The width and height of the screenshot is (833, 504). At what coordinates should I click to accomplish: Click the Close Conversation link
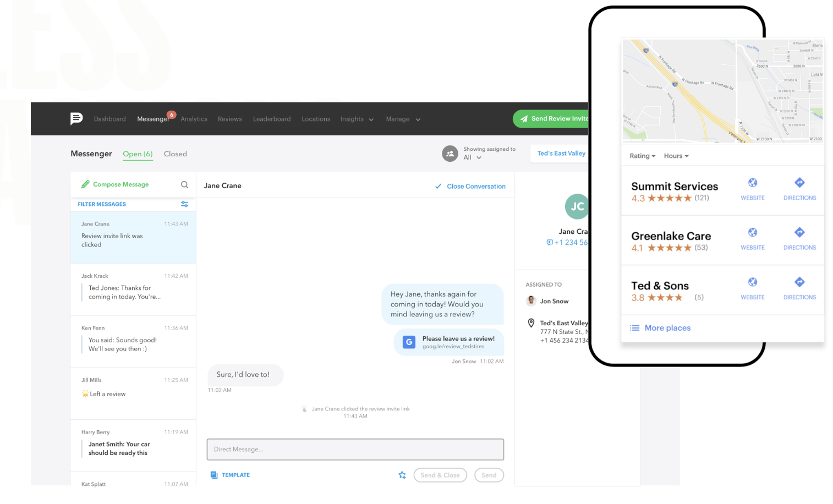[470, 187]
